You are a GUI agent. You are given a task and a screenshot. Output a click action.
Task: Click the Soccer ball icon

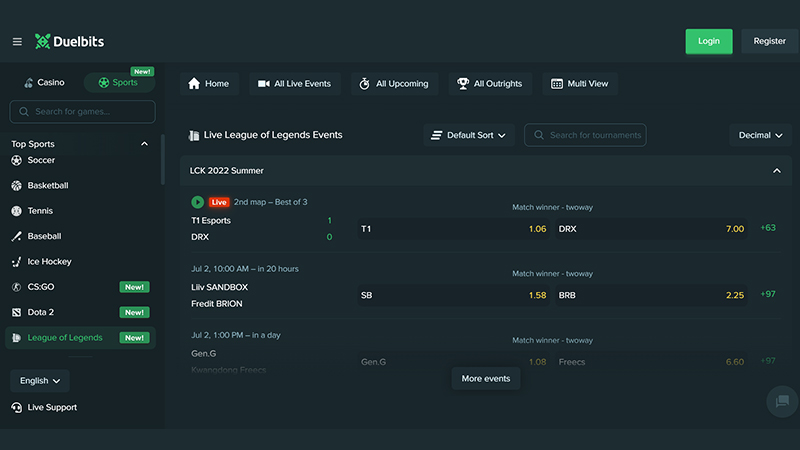click(x=16, y=160)
